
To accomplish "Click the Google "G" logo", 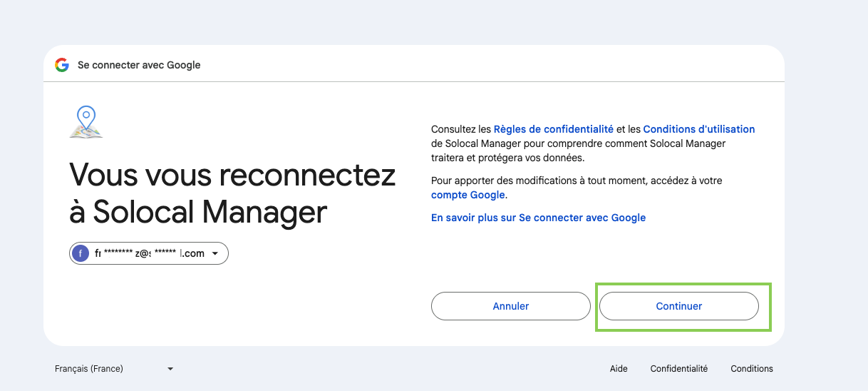I will (x=62, y=65).
